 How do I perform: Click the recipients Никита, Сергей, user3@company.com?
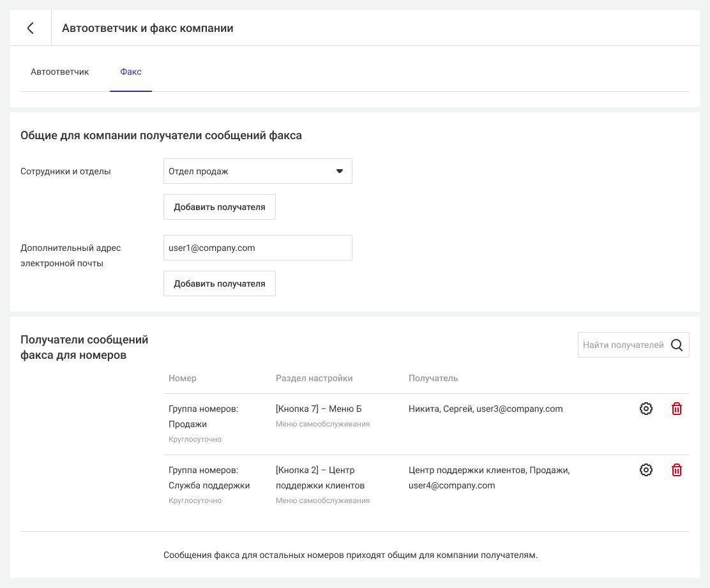click(485, 409)
